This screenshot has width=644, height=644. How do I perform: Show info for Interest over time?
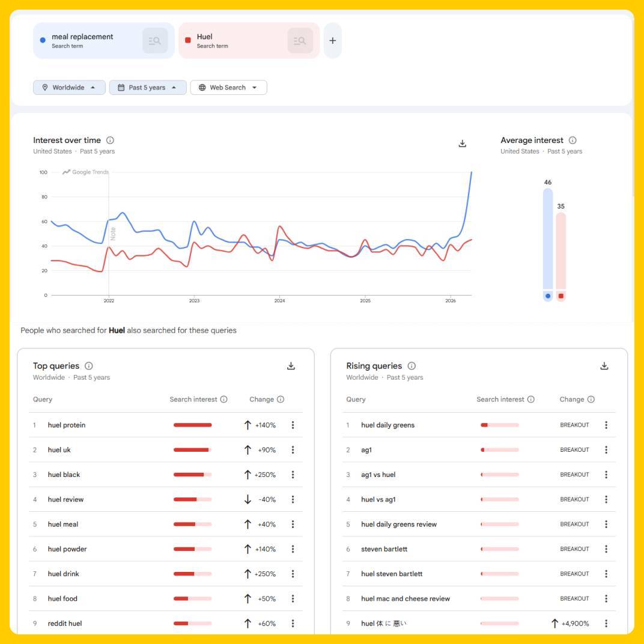[110, 140]
